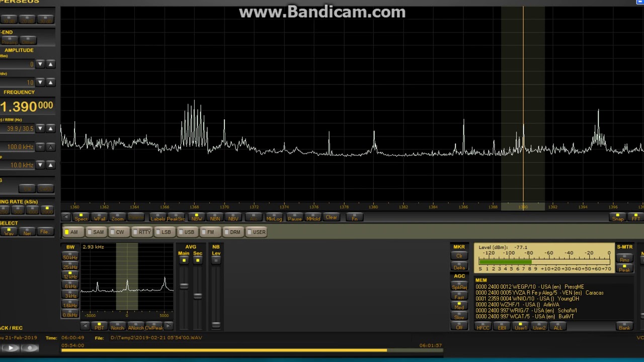
Task: Show ALL memory databases
Action: (x=557, y=327)
